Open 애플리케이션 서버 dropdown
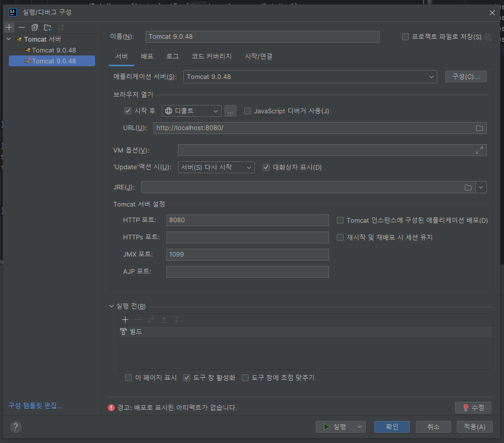This screenshot has height=443, width=504. (x=310, y=77)
